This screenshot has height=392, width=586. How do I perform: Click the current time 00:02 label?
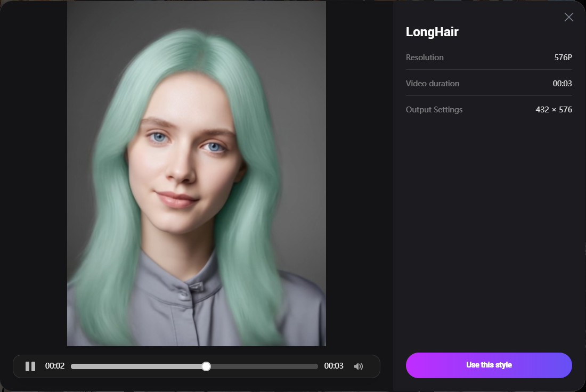[55, 366]
